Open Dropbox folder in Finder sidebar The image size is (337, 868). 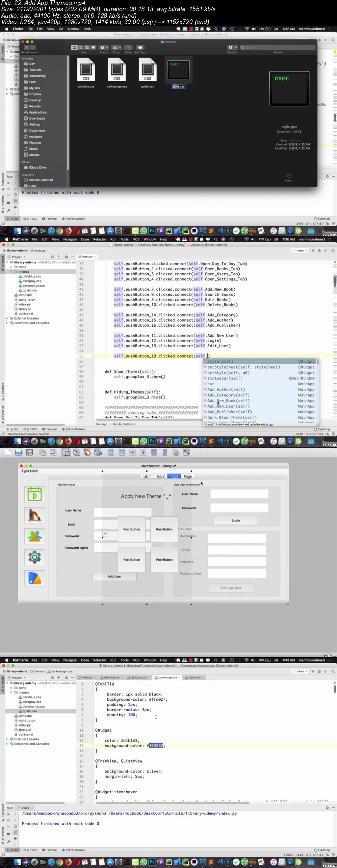[x=35, y=94]
